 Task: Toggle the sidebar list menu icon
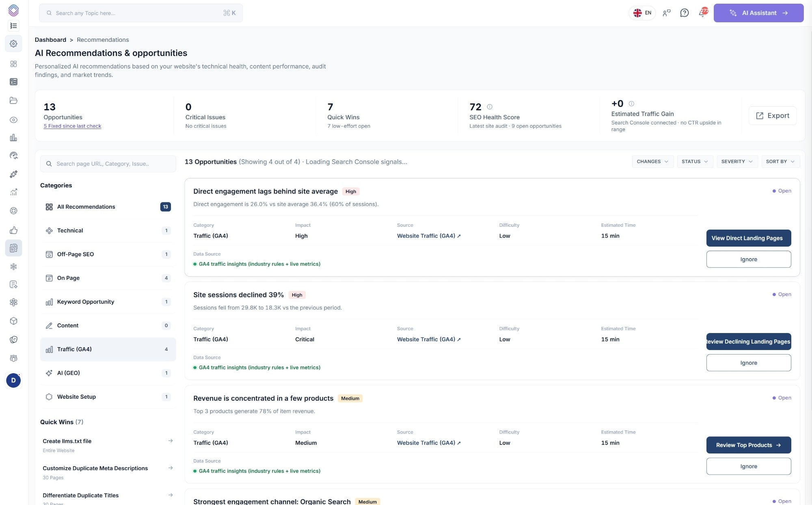click(x=13, y=26)
